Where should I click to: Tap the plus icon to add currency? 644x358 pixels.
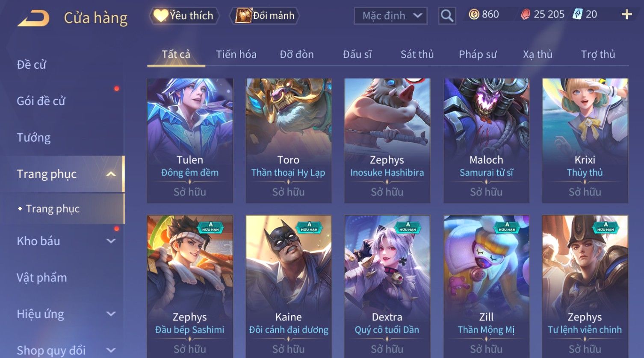click(626, 15)
